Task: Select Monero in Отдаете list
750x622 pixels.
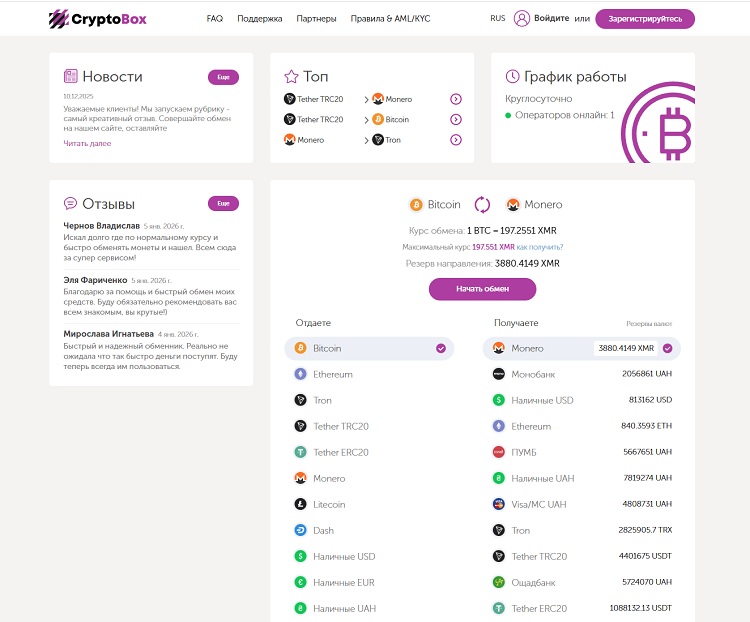Action: tap(369, 478)
